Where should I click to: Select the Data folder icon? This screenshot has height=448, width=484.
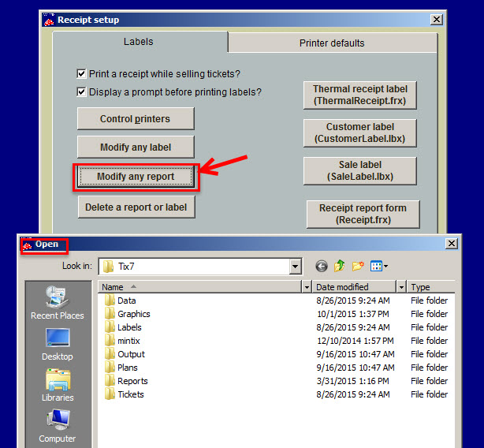pos(110,301)
